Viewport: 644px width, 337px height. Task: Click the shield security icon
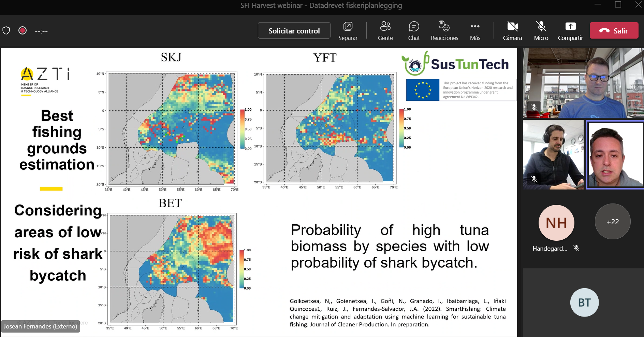coord(6,31)
